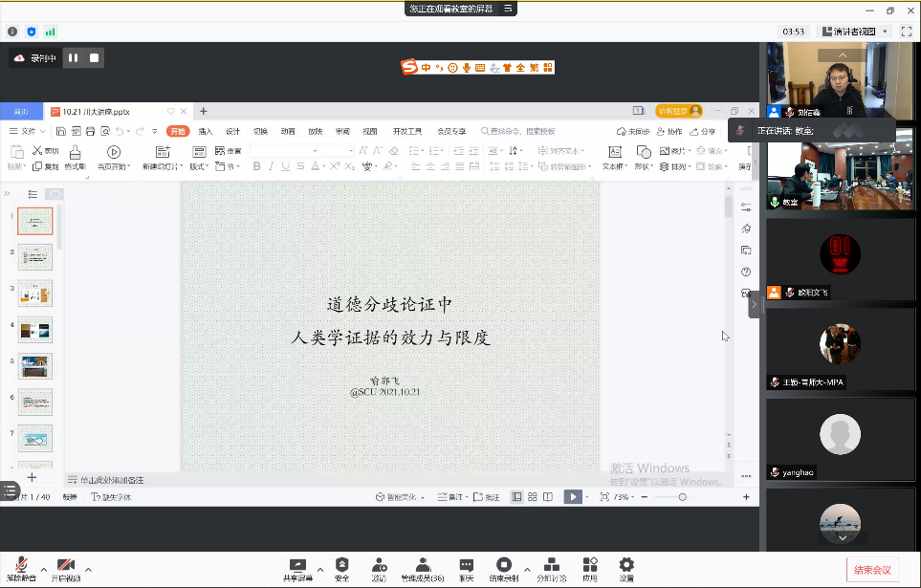
Task: Open the meeting Settings gear icon
Action: [626, 566]
